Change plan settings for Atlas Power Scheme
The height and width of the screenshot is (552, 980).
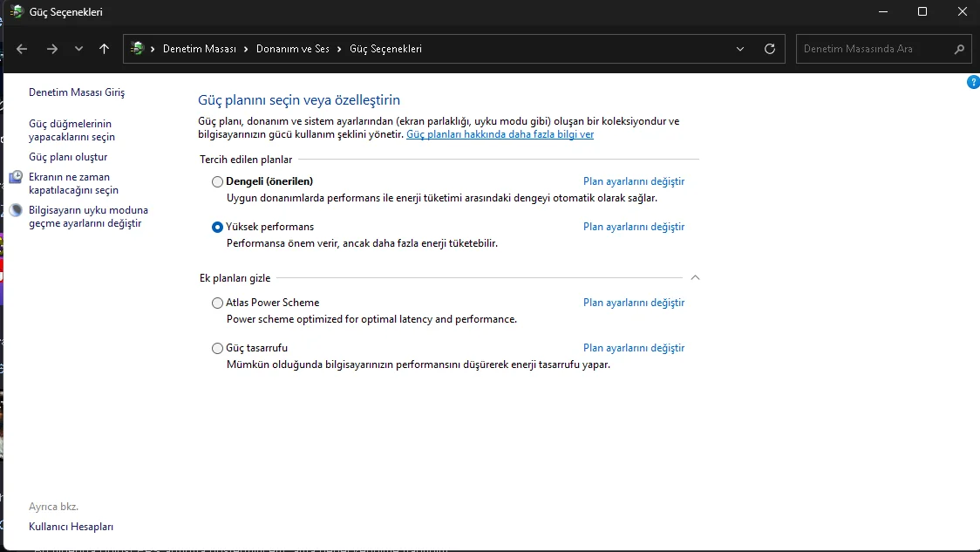pos(634,303)
